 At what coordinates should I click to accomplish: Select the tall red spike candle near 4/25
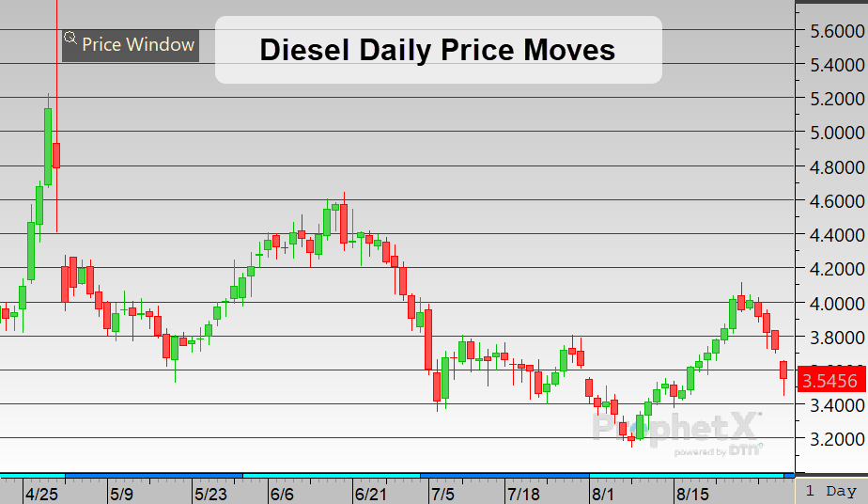tap(56, 155)
